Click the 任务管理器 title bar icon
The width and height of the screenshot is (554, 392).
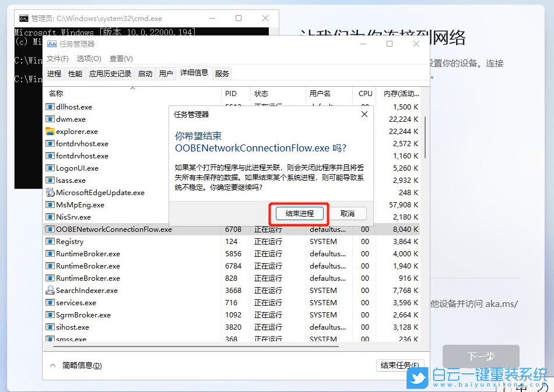[x=51, y=43]
